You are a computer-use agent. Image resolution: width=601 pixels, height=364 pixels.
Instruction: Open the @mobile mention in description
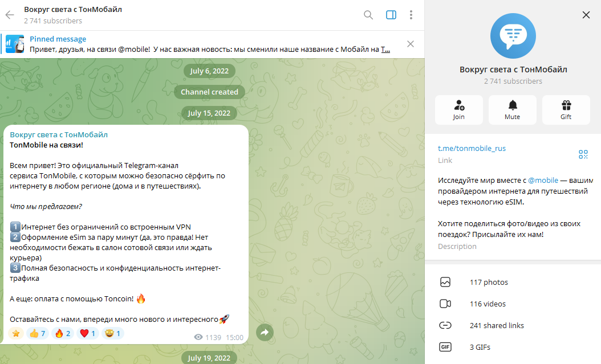click(543, 180)
